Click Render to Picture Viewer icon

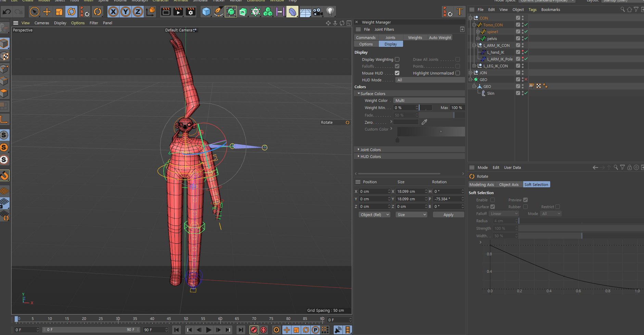[178, 12]
